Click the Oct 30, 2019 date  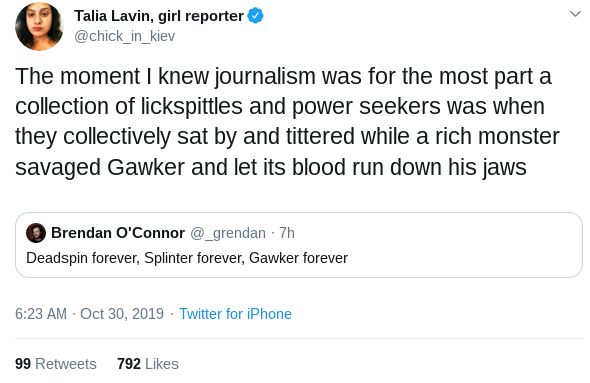coord(122,314)
